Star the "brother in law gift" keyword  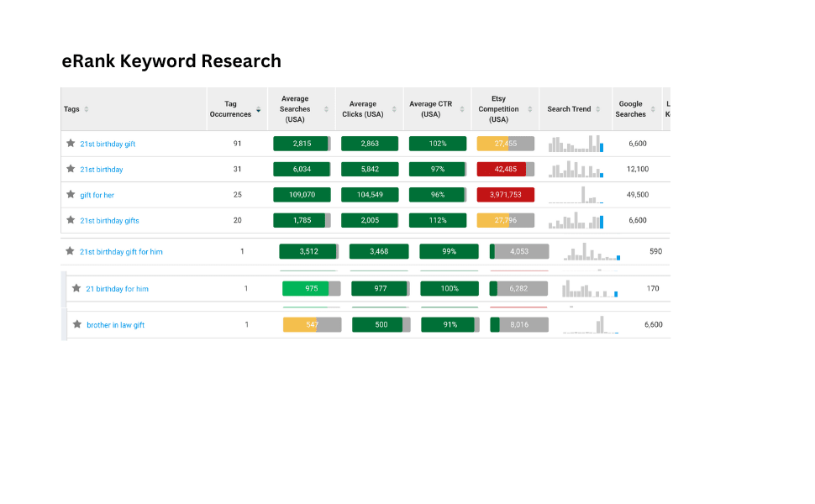pyautogui.click(x=77, y=324)
